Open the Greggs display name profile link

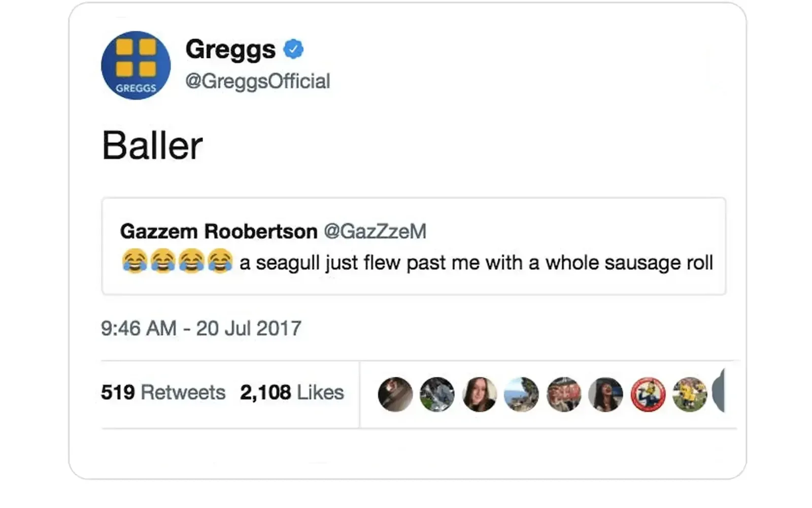(230, 49)
